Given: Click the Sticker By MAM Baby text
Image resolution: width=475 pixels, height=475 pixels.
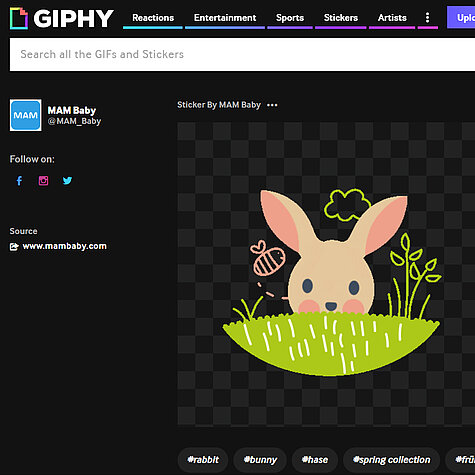Looking at the screenshot, I should point(219,105).
